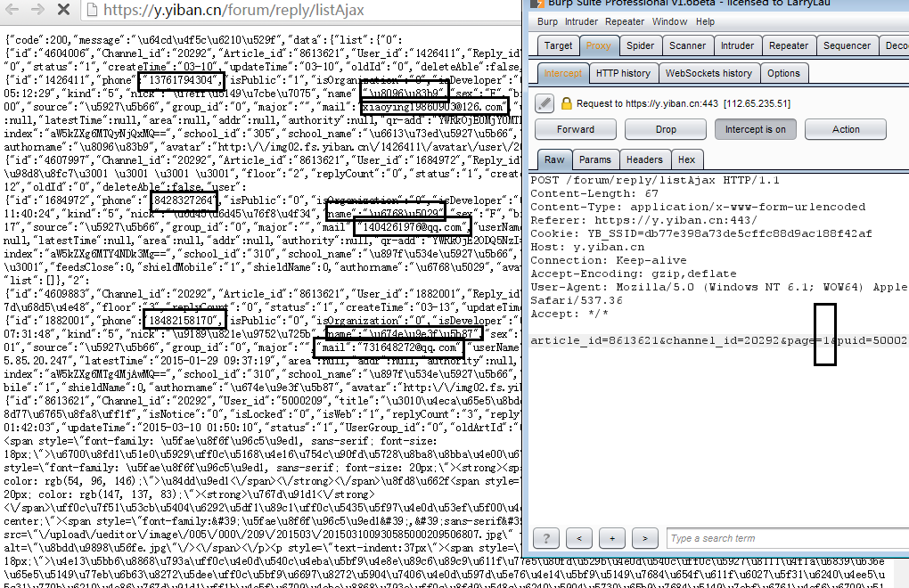Select the Raw view tab

[554, 159]
